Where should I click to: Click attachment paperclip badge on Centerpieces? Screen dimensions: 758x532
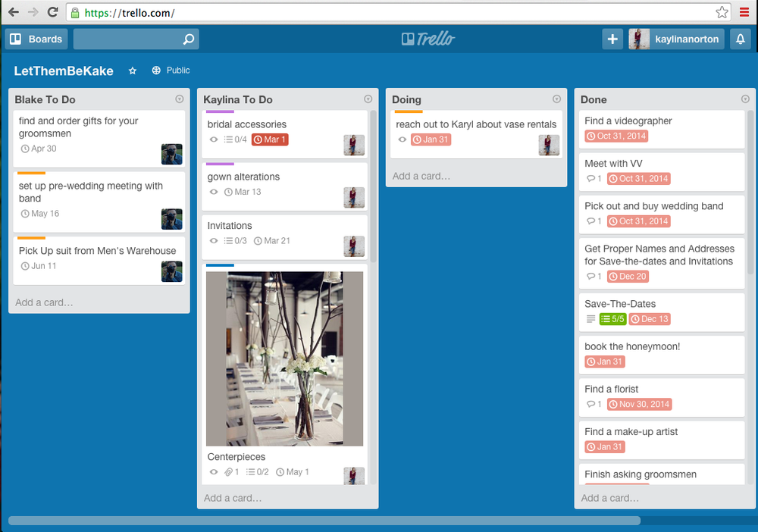(x=231, y=472)
